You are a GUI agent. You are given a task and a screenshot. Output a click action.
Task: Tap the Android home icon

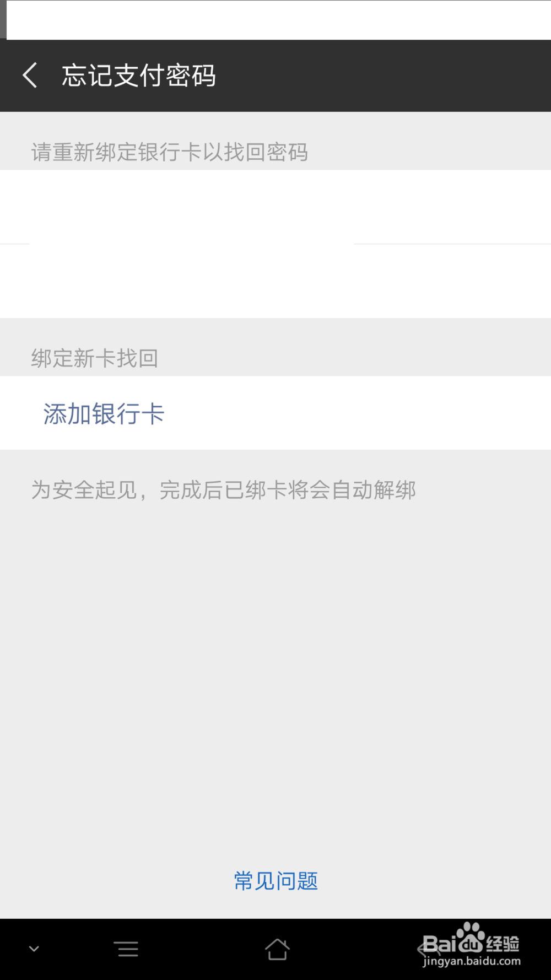click(x=277, y=949)
